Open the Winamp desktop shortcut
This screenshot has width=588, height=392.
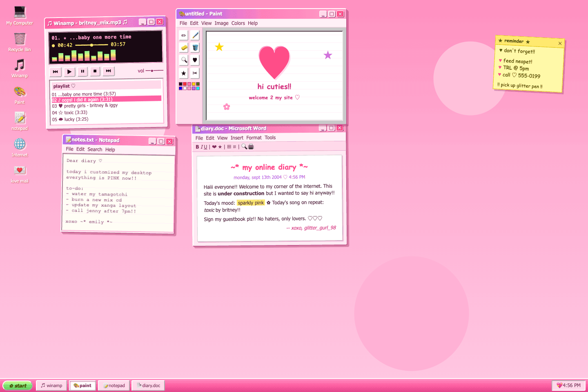20,68
